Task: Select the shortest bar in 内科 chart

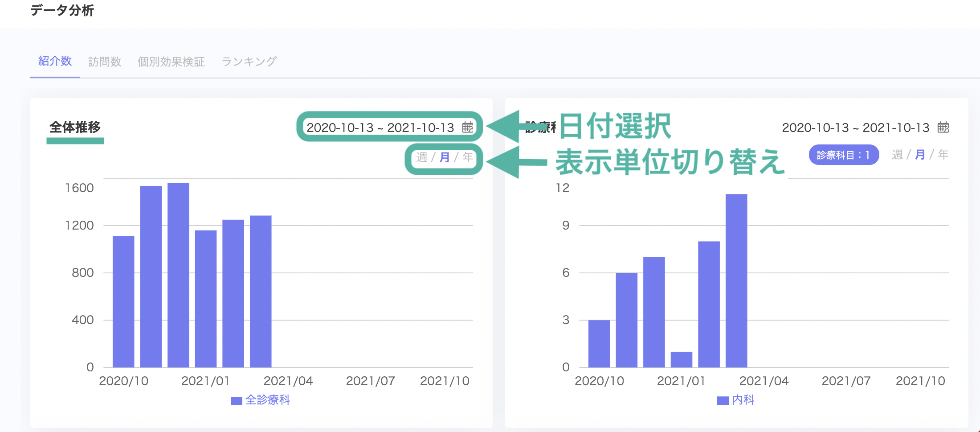Action: [682, 359]
